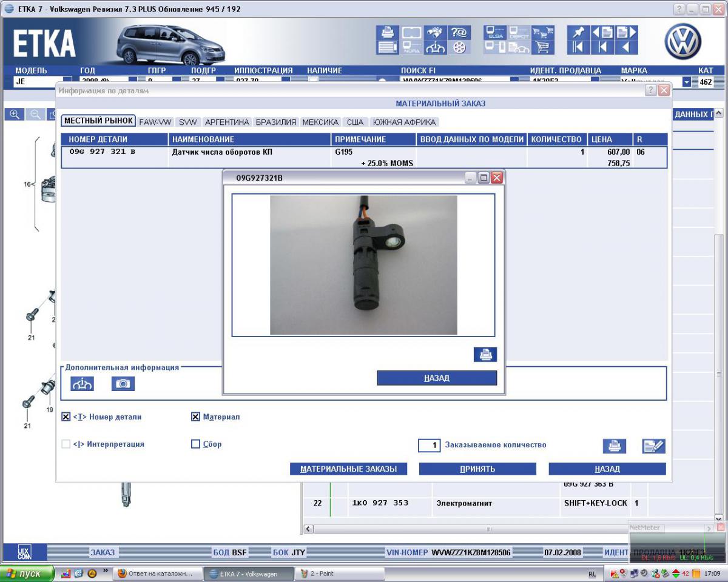This screenshot has width=728, height=582.
Task: Switch to the FAW-VW tab
Action: click(155, 122)
